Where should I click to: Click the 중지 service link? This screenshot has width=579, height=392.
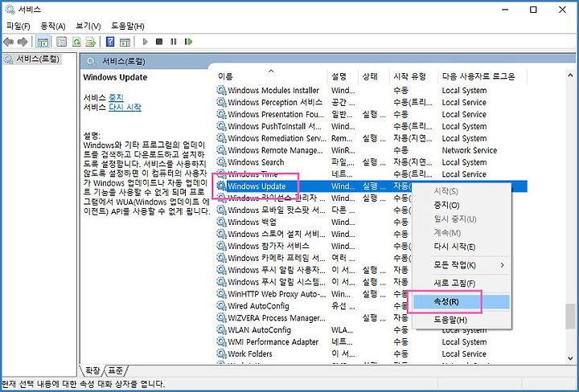116,97
